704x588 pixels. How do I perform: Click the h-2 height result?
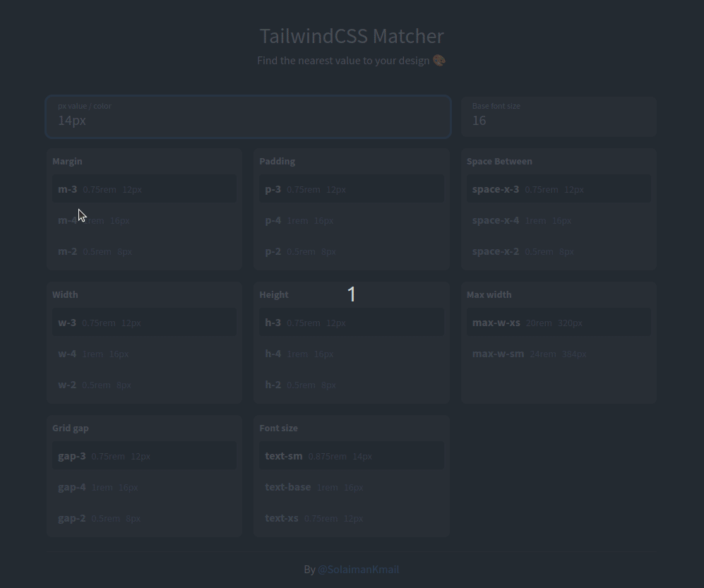[x=351, y=385]
